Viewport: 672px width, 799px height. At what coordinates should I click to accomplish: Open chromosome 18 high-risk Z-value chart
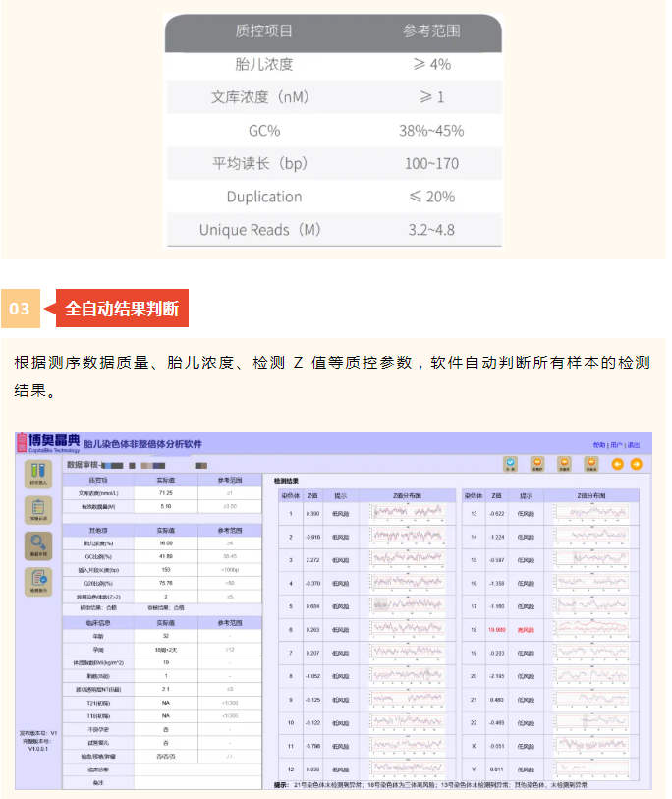pos(591,629)
